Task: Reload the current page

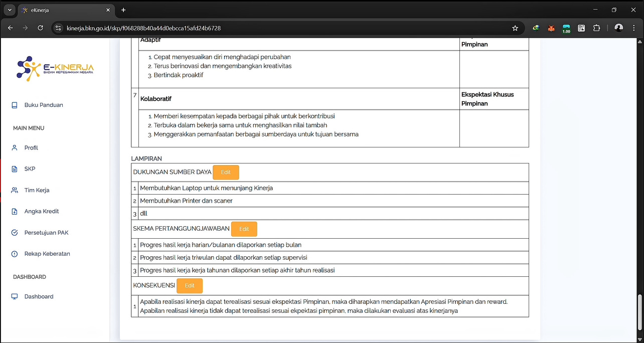Action: pyautogui.click(x=41, y=28)
